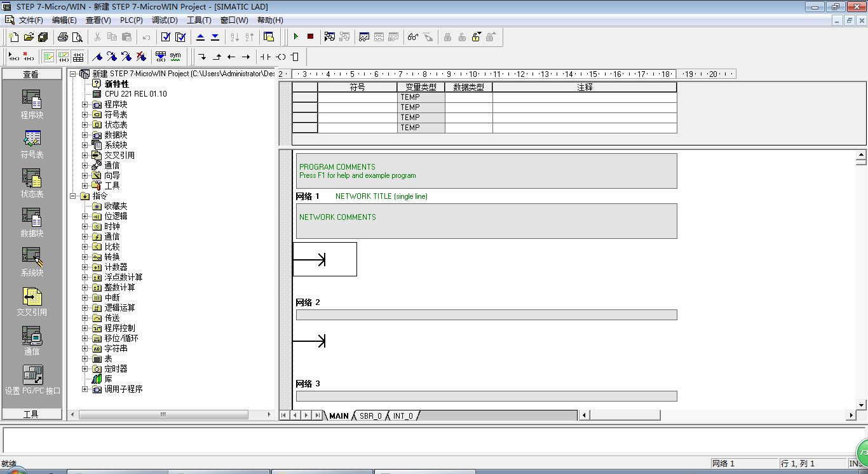Switch to the SBR_0 tab
Viewport: 868px width, 474px height.
click(x=370, y=416)
